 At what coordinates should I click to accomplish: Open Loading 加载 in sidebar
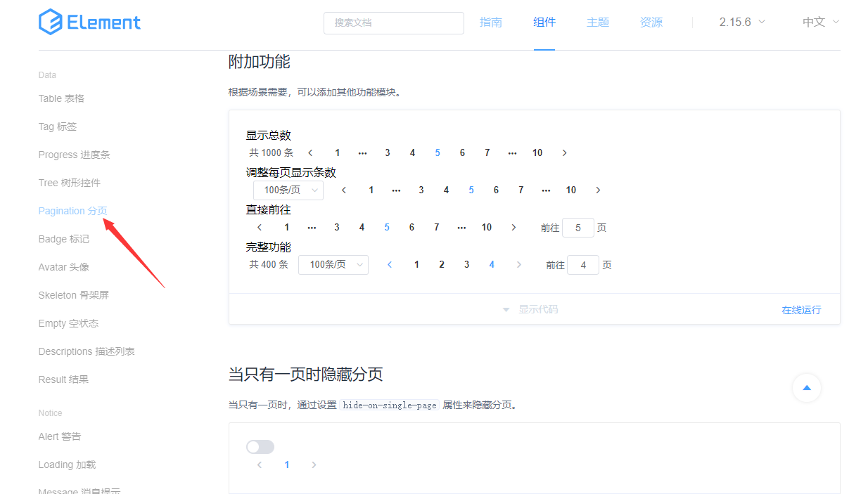click(x=67, y=464)
